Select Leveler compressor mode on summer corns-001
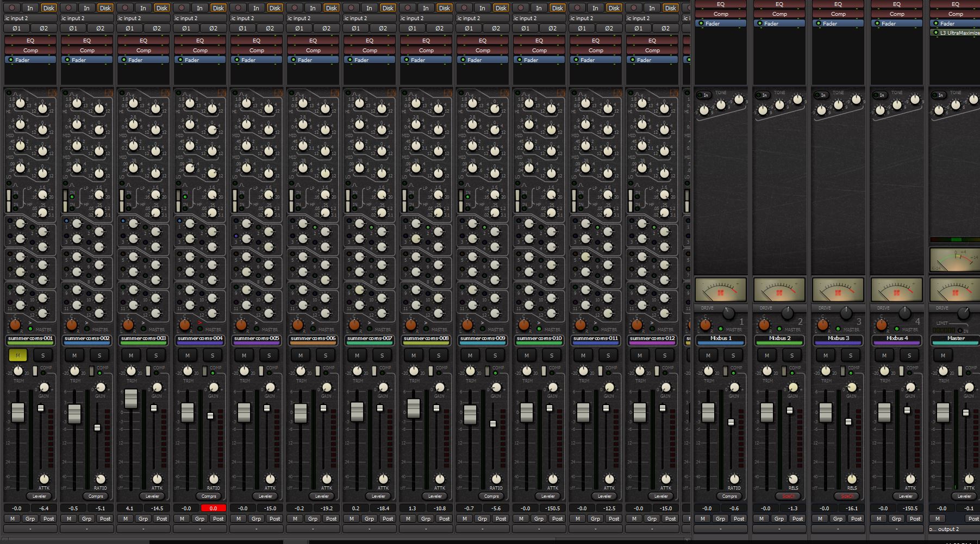980x544 pixels. (40, 496)
